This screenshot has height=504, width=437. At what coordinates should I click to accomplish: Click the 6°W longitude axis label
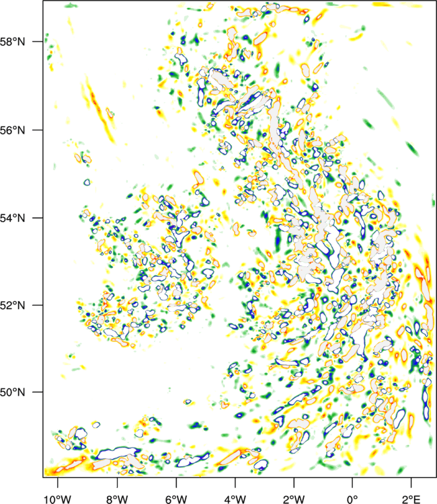(176, 499)
